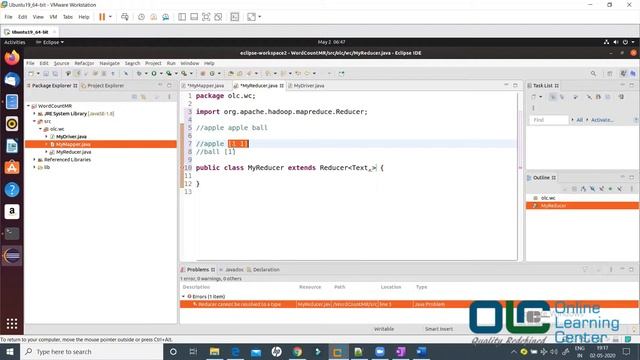Open Outline view menu three-dot icon
This screenshot has height=360, width=640.
click(631, 189)
